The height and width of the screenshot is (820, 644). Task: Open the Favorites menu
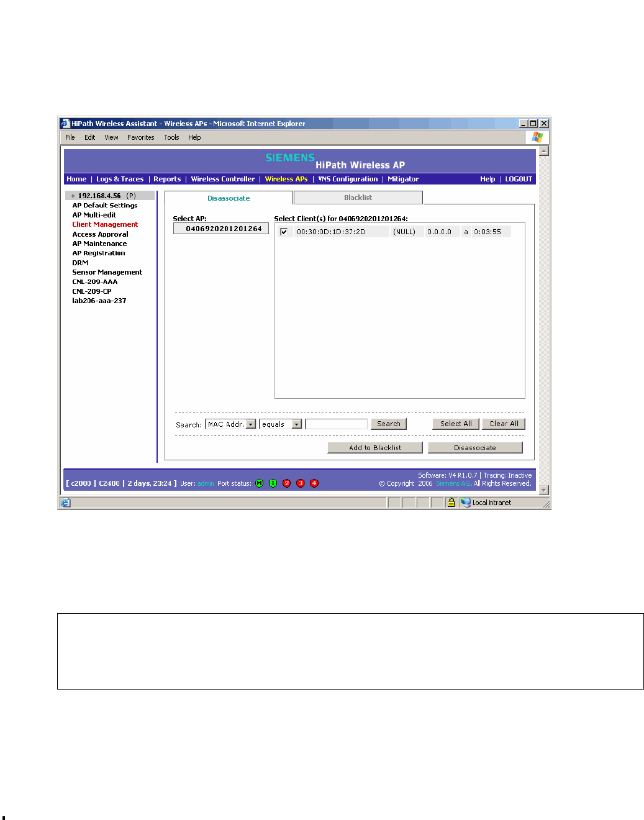click(141, 137)
